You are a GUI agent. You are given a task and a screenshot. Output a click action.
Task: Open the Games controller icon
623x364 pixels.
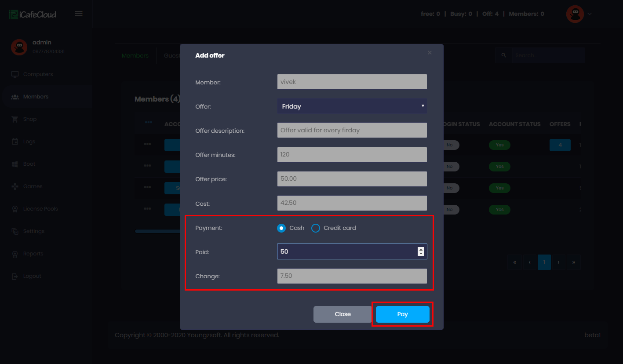pos(15,186)
